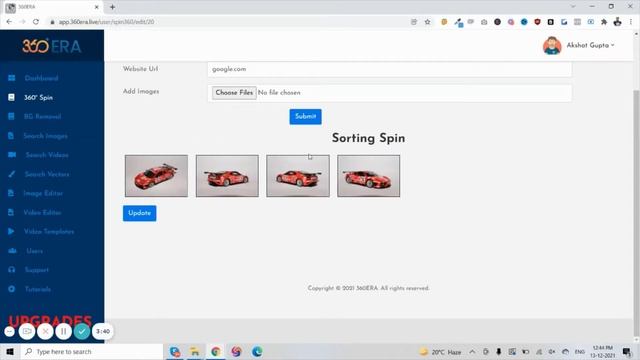Click the address bar URL
The height and width of the screenshot is (360, 640).
(x=106, y=22)
